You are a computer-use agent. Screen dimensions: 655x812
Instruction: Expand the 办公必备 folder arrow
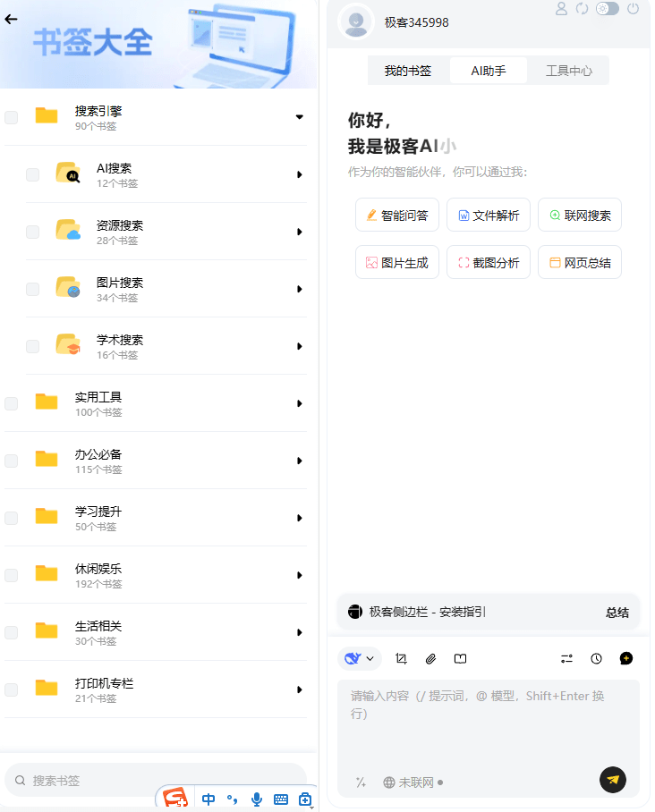coord(300,461)
